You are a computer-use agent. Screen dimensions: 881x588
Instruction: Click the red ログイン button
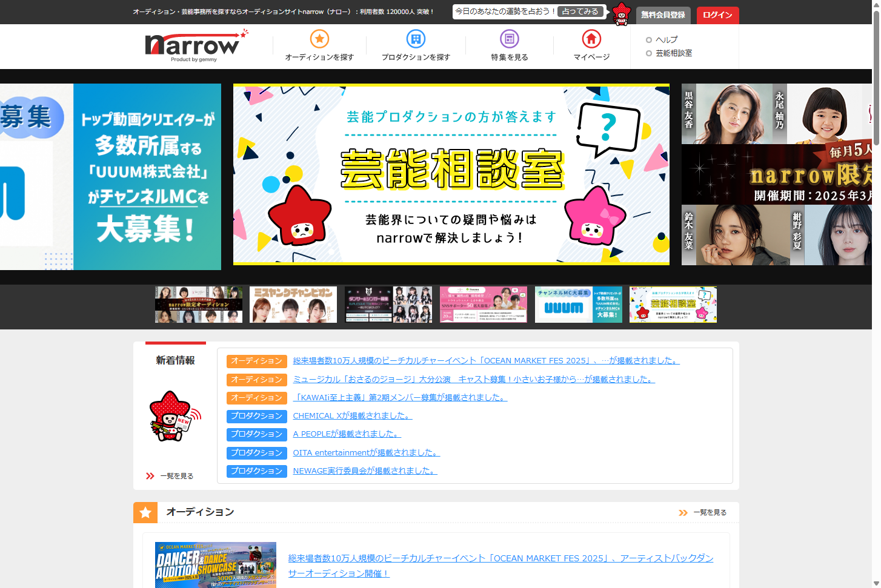[x=717, y=15]
